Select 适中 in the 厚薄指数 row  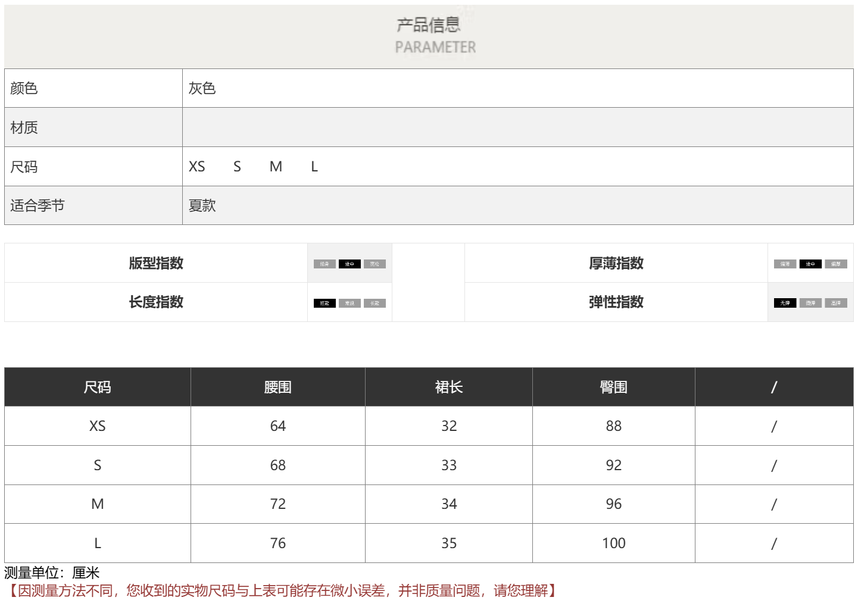coord(810,264)
